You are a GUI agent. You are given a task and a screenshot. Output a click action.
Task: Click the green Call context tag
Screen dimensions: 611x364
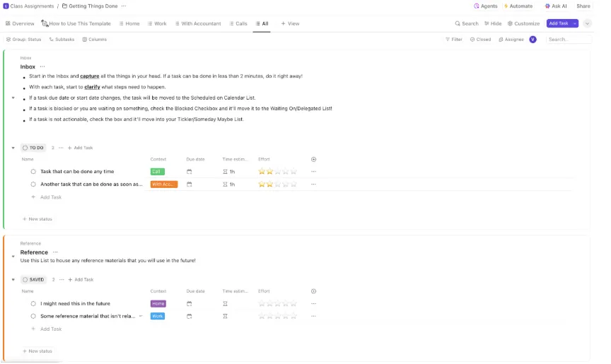(x=158, y=172)
